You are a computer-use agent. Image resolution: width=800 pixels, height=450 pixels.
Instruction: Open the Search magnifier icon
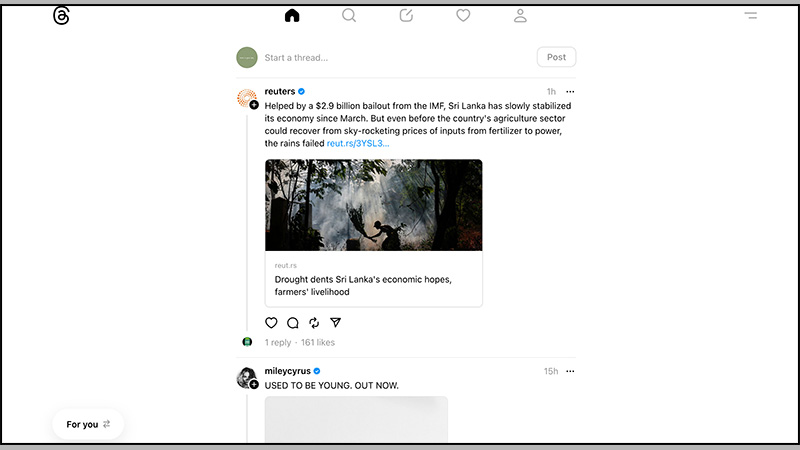point(349,16)
